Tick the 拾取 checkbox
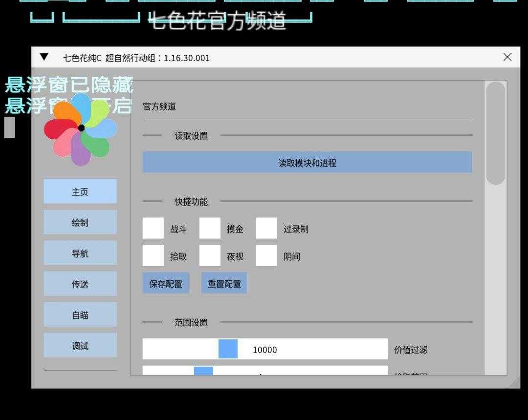528x420 pixels. coord(153,256)
